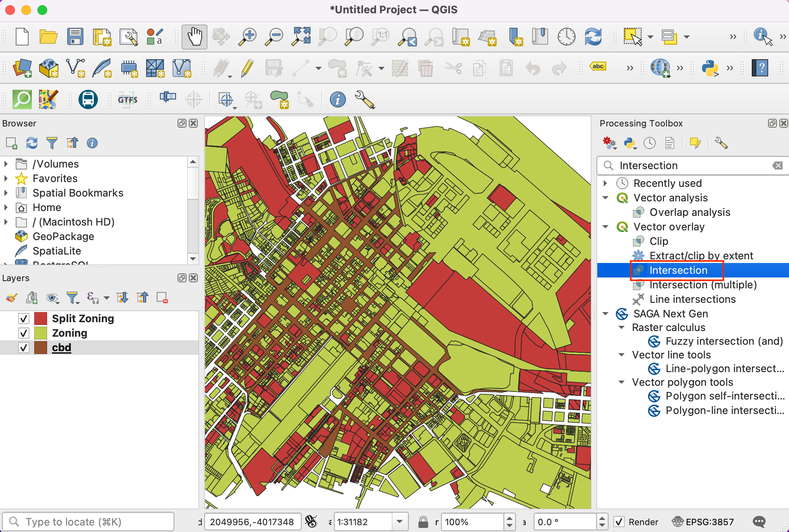Screen dimensions: 789x532
Task: Disable the Render checkbox
Action: pyautogui.click(x=619, y=522)
